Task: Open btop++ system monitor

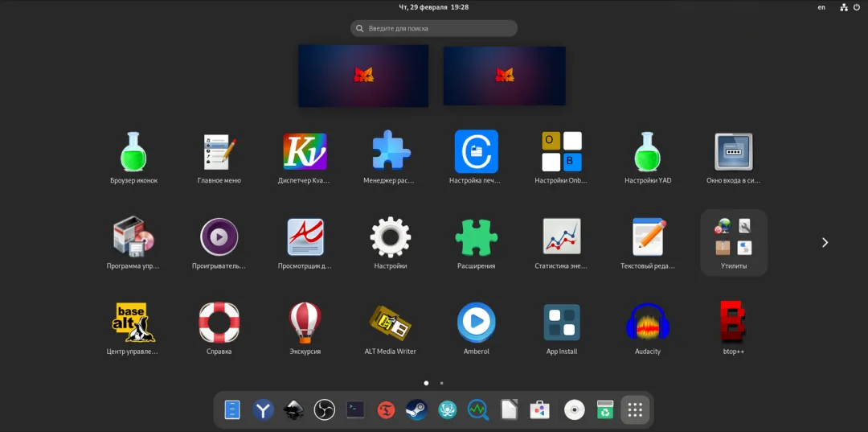Action: point(734,328)
